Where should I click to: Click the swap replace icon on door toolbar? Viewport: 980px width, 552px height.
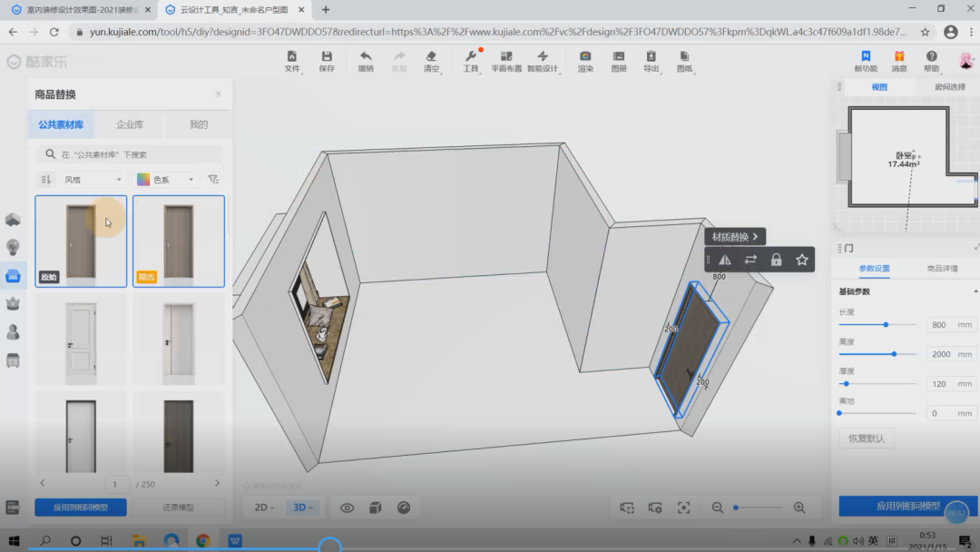750,260
